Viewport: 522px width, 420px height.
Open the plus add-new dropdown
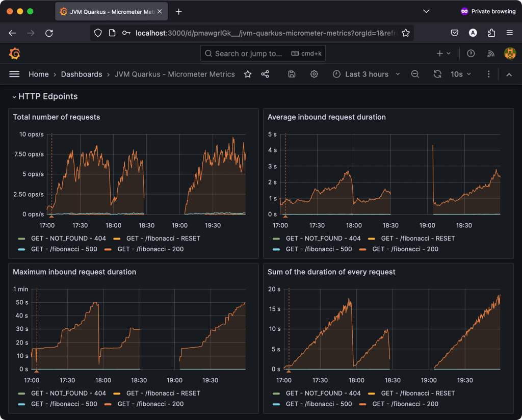coord(443,53)
